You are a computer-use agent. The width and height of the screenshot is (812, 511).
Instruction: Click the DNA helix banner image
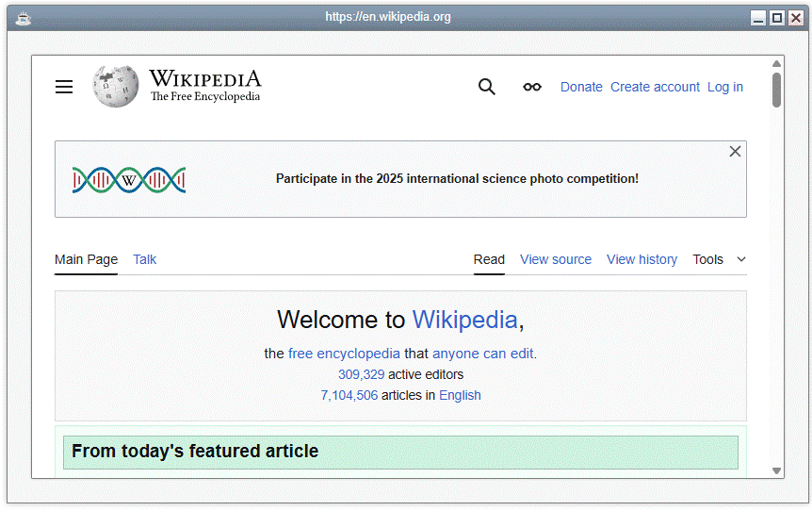129,179
